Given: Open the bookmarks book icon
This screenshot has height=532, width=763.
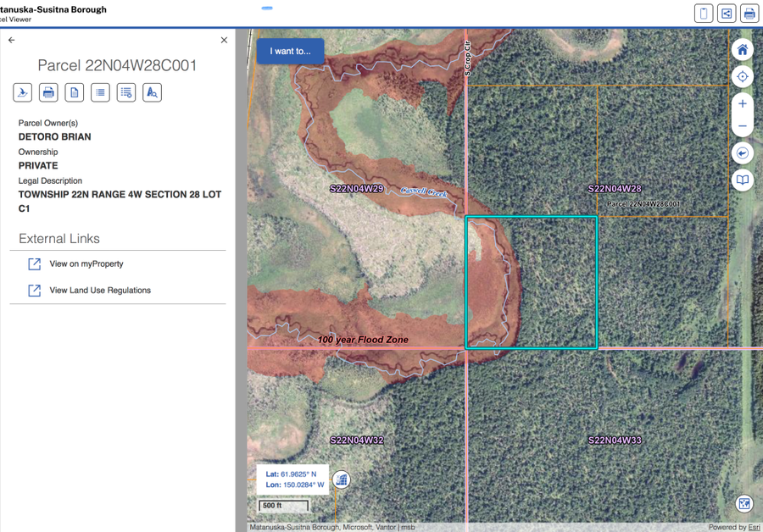Looking at the screenshot, I should pyautogui.click(x=742, y=180).
